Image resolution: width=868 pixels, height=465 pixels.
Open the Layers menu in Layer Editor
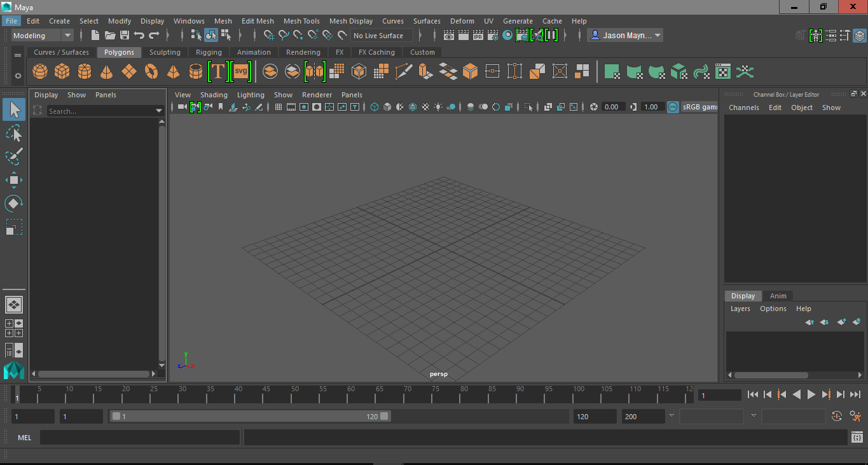coord(740,309)
